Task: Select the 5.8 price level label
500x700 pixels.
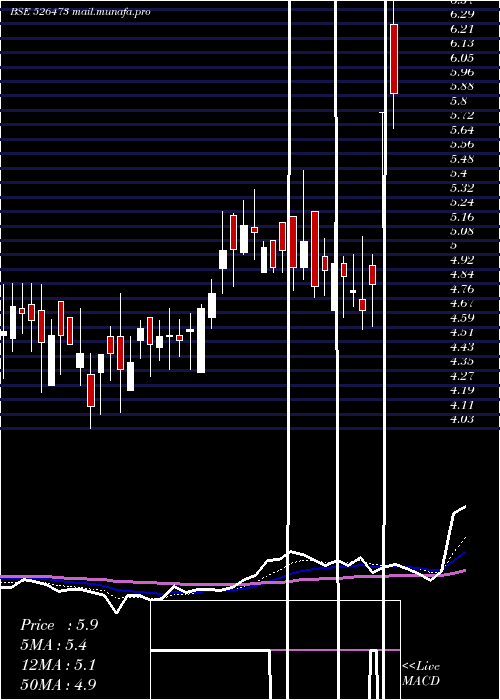Action: (458, 101)
